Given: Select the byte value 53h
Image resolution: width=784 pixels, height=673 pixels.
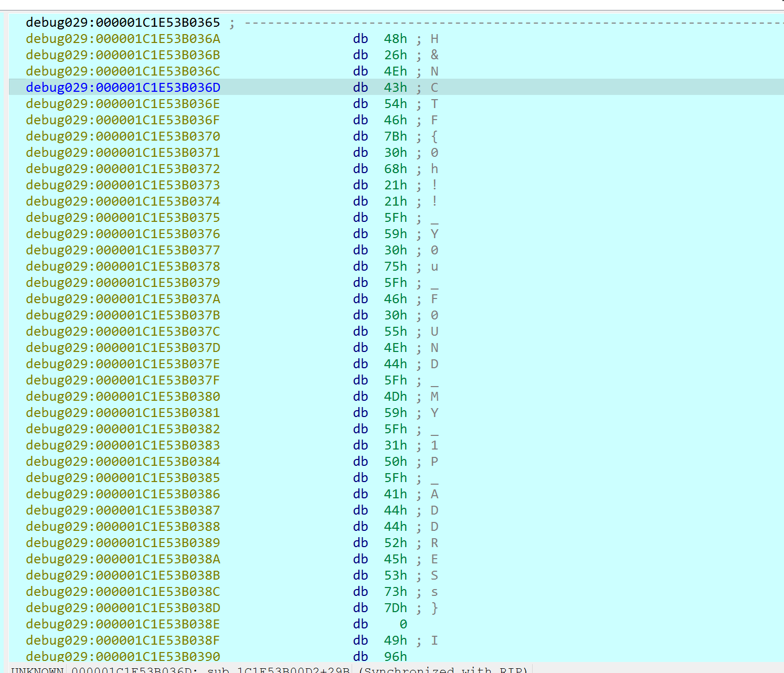Looking at the screenshot, I should (395, 575).
